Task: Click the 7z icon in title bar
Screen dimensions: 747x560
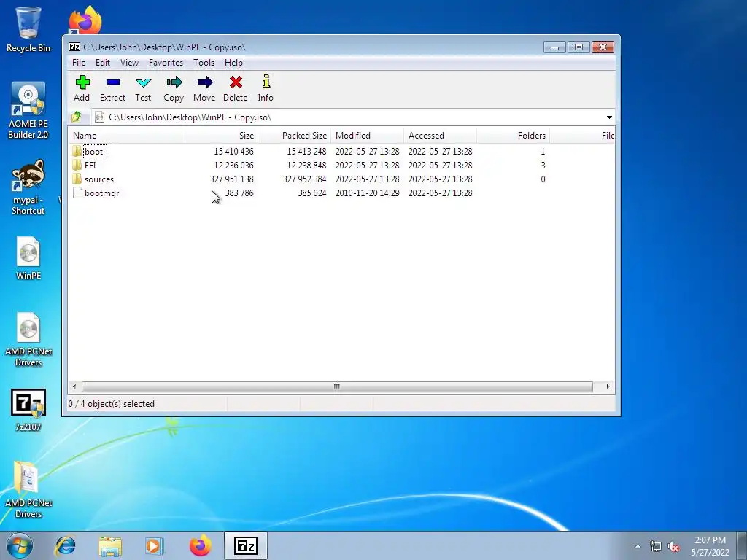Action: [74, 47]
